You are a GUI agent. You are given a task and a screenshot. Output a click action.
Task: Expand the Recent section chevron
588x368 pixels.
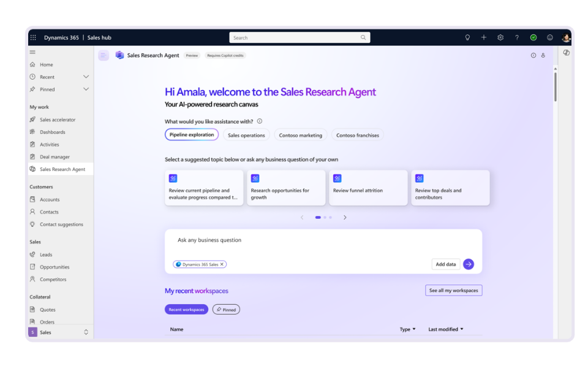click(86, 77)
